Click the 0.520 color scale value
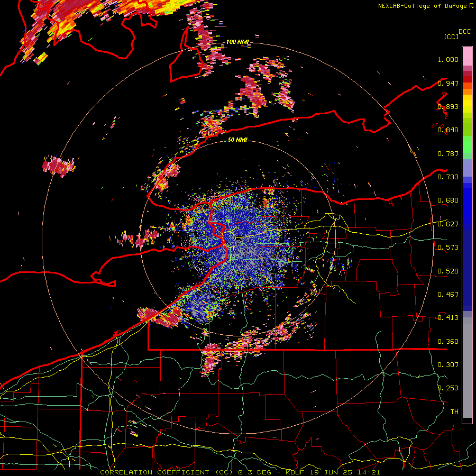This screenshot has width=476, height=476. coord(448,271)
